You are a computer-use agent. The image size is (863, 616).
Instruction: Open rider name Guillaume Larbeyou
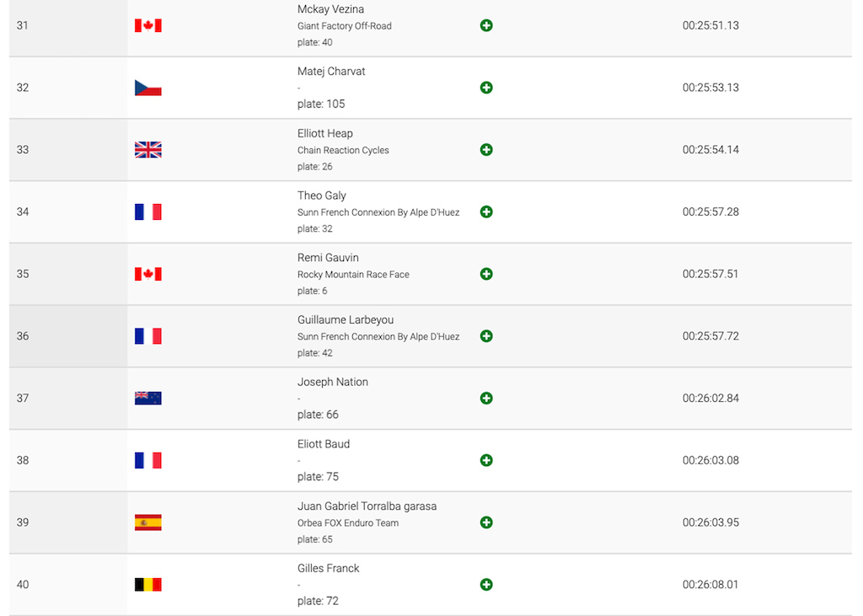(x=346, y=320)
